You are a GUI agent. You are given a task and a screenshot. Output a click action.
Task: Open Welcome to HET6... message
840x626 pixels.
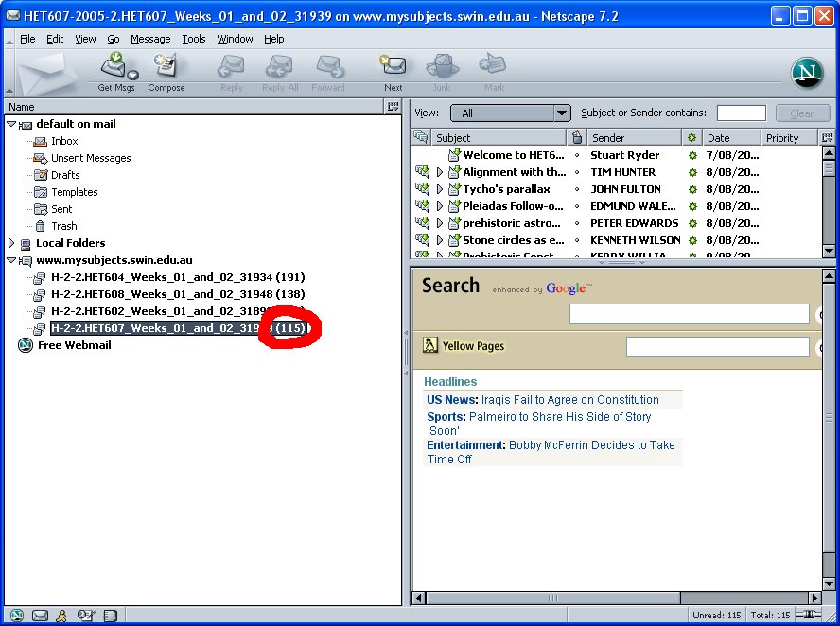pyautogui.click(x=514, y=155)
